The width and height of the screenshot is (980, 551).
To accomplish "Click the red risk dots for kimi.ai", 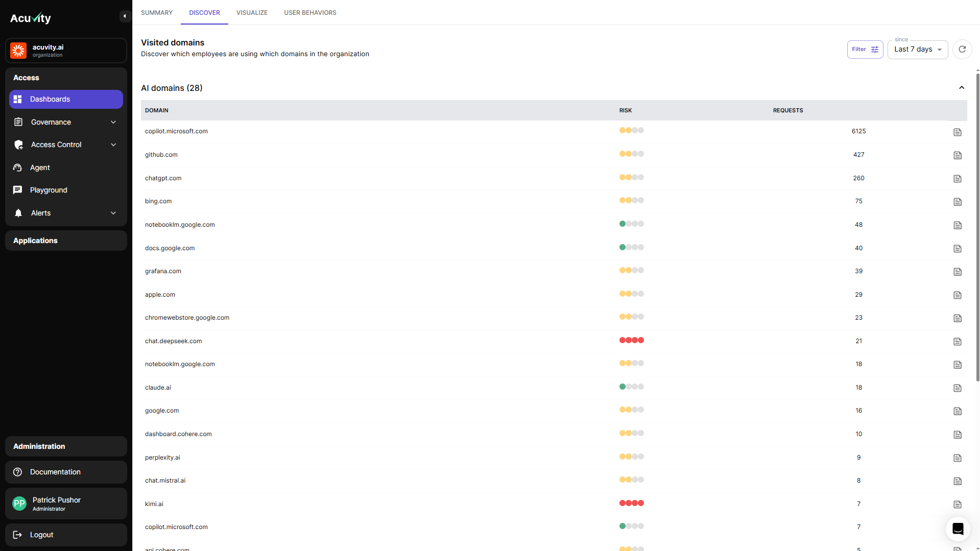I will pos(632,503).
